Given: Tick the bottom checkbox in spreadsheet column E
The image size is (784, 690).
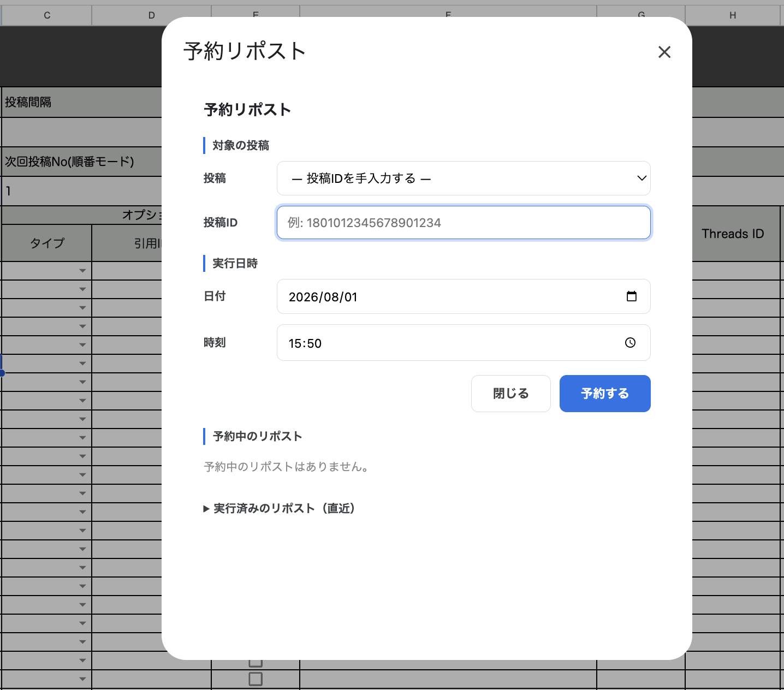Looking at the screenshot, I should click(x=256, y=679).
